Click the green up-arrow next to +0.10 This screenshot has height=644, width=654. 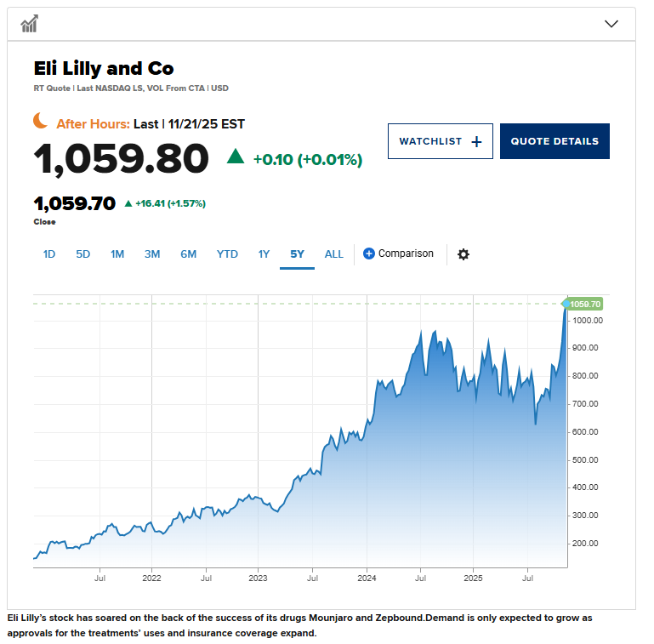point(236,157)
